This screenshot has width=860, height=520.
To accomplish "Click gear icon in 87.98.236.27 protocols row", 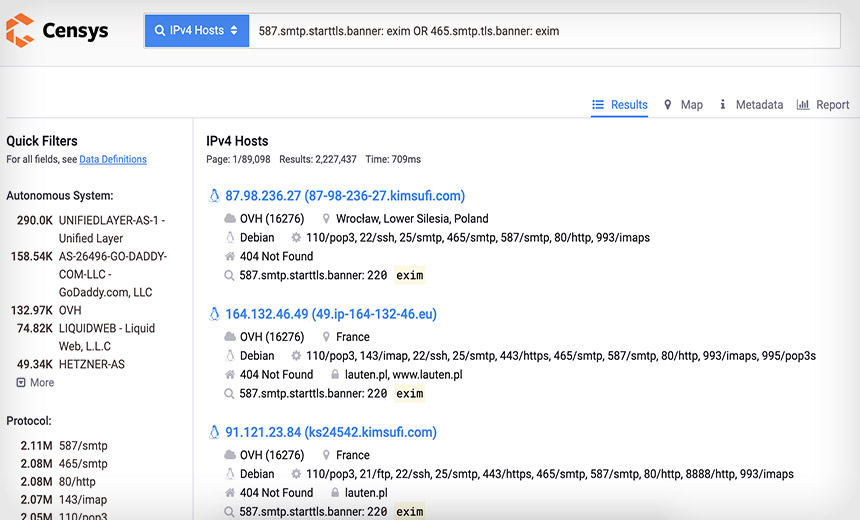I will [x=296, y=238].
